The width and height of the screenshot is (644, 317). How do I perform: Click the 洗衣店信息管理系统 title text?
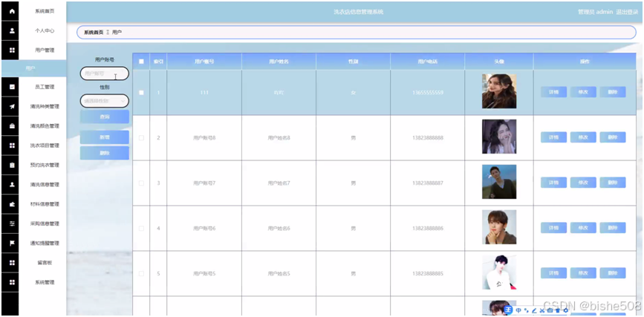tap(359, 12)
